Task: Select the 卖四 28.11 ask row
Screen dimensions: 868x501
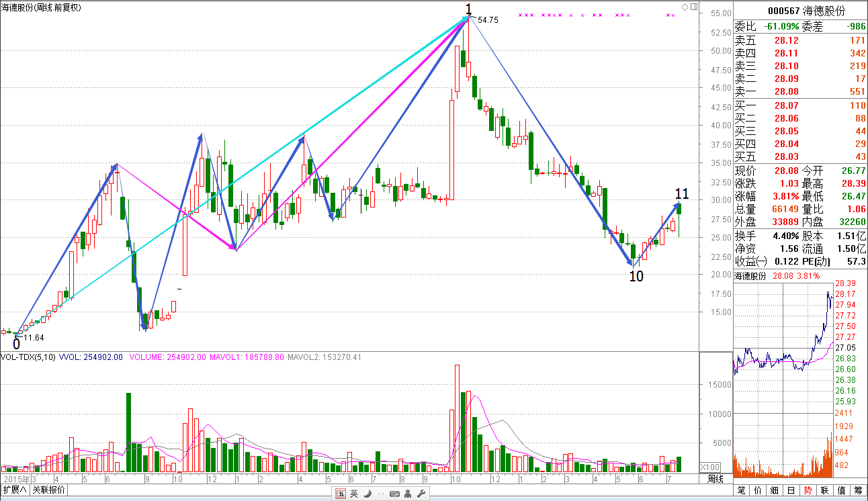Action: pos(800,53)
